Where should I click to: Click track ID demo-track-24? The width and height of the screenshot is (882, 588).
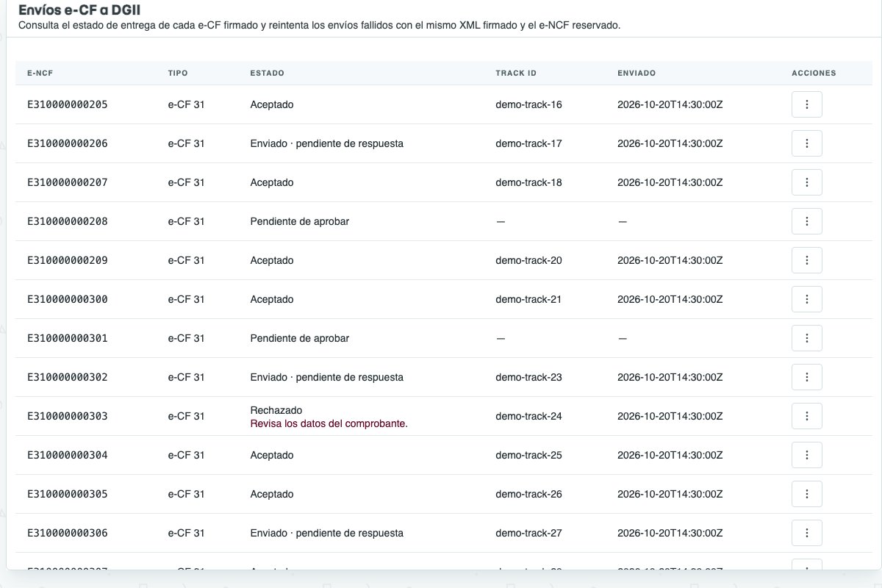528,416
